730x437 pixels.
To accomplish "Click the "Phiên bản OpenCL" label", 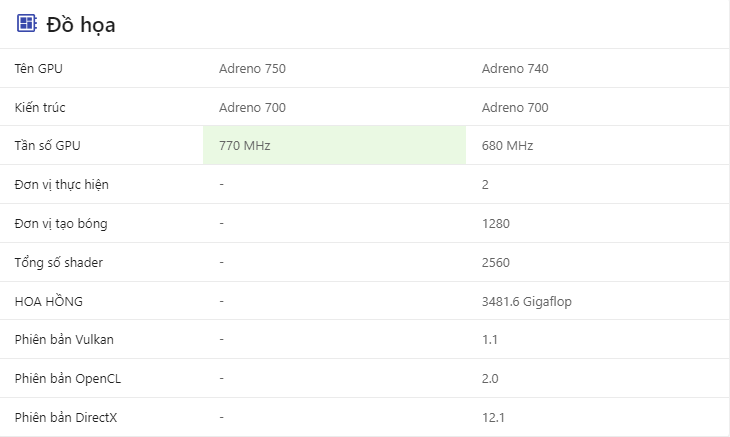I will pos(68,379).
